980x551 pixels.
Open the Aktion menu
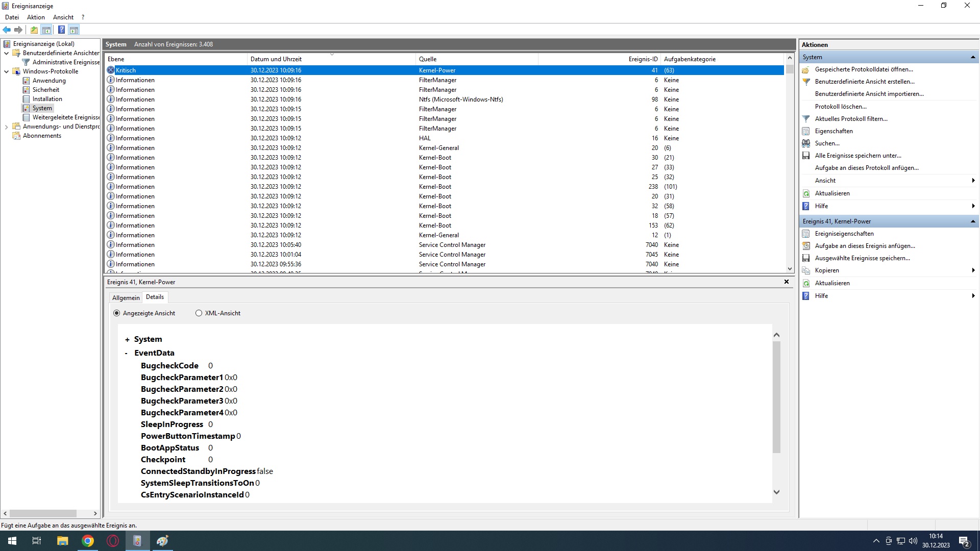(x=36, y=17)
